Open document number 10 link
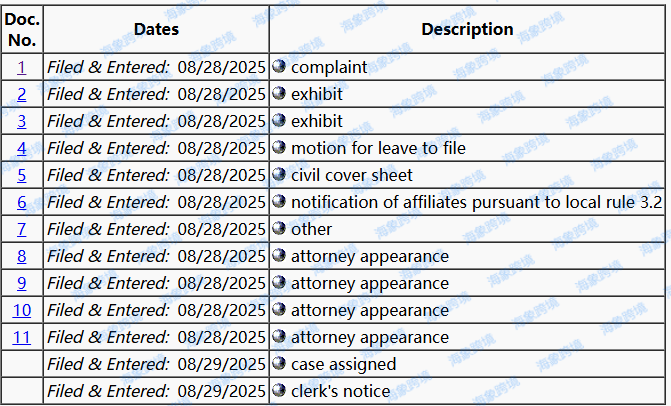 (22, 311)
